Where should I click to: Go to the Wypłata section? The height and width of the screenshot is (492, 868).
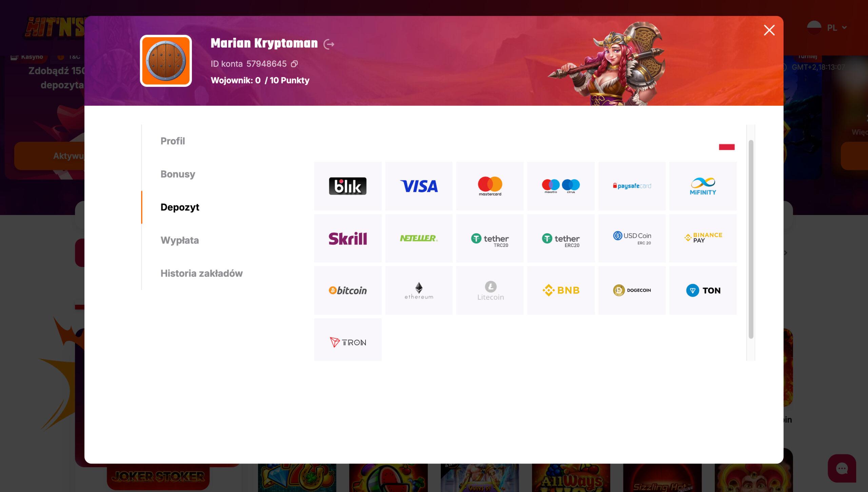coord(180,240)
